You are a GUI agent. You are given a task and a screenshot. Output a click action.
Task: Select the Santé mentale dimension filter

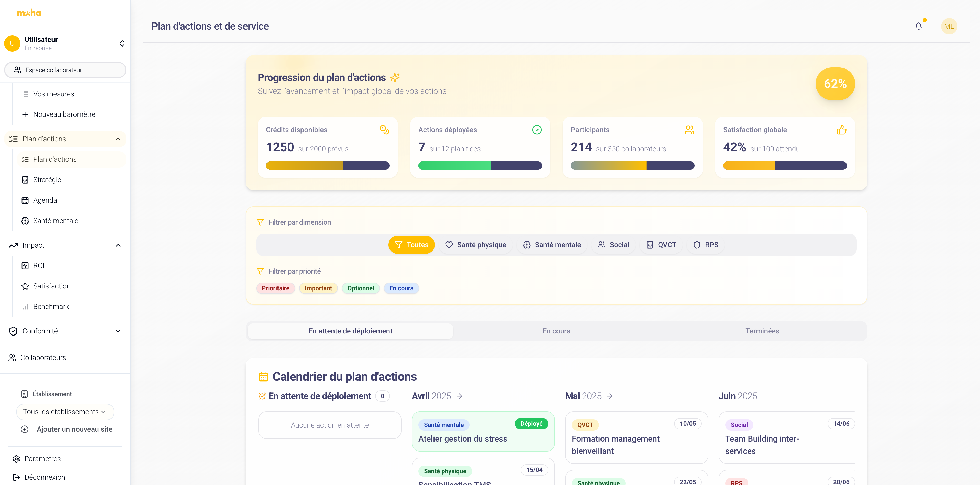(x=552, y=245)
